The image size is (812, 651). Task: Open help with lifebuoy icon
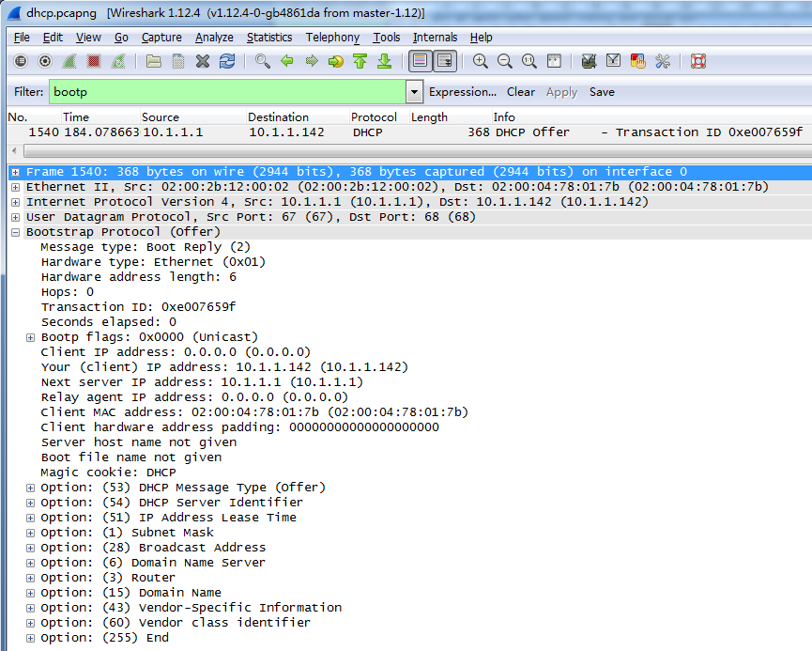coord(698,61)
